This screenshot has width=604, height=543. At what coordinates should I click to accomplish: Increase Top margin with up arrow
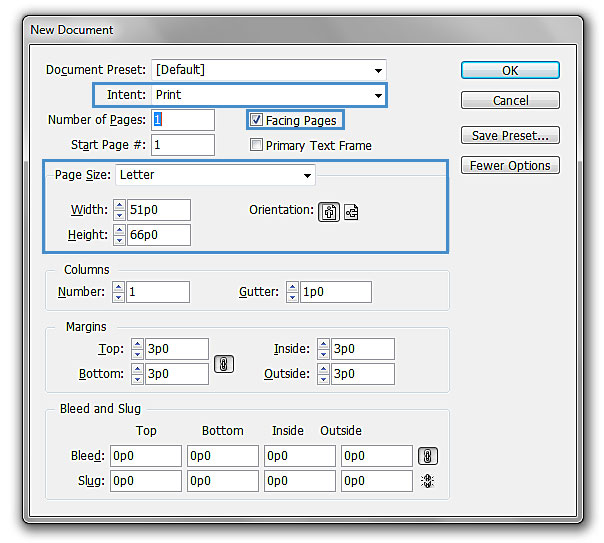pyautogui.click(x=138, y=344)
